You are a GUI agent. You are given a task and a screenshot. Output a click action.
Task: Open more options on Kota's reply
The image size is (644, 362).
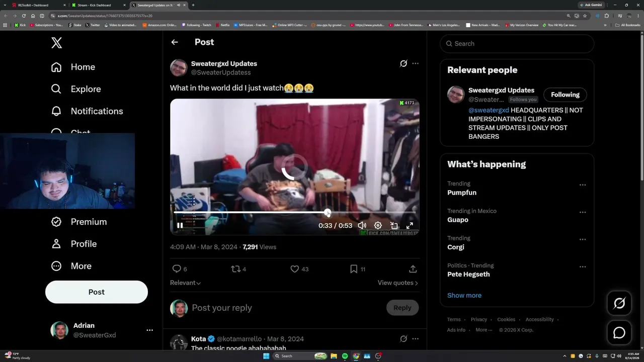tap(415, 339)
